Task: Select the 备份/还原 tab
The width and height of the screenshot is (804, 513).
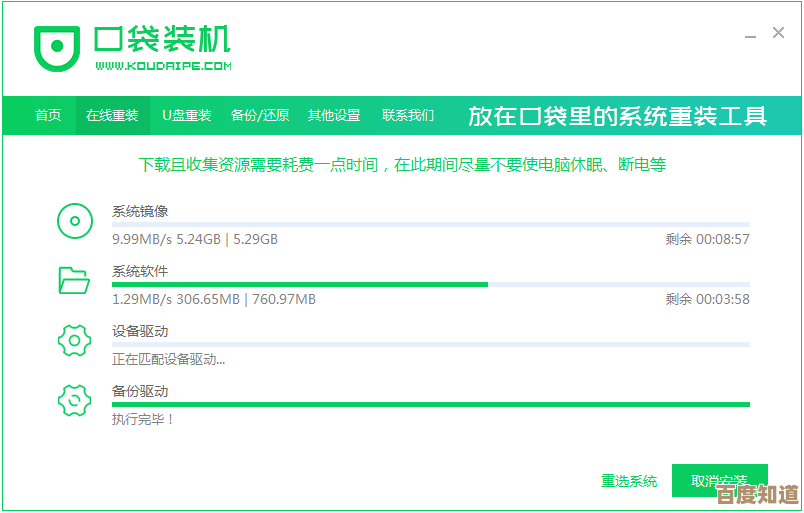Action: 260,116
